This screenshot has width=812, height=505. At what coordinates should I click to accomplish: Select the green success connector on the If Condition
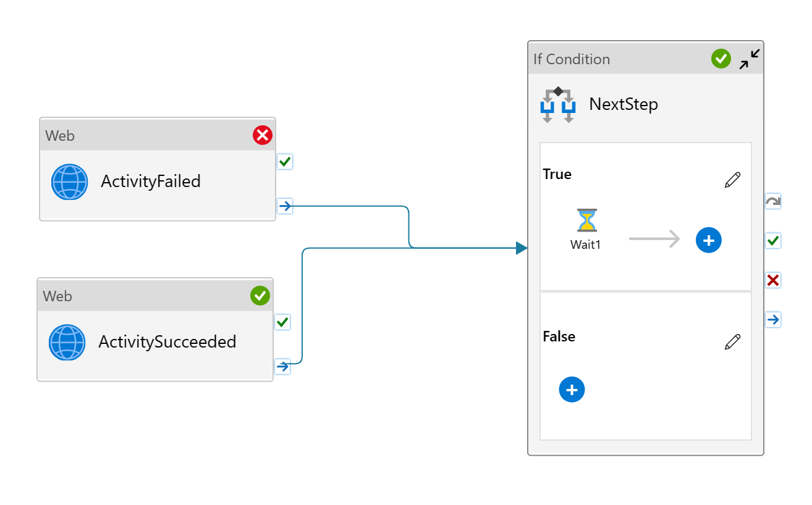(772, 240)
